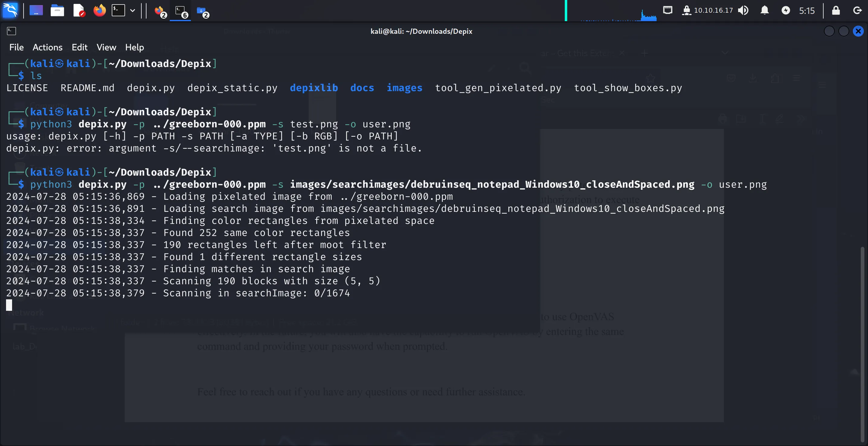Screen dimensions: 868x446
Task: Click the 'Scanning in searchImage: 0/1674' line
Action: click(x=178, y=293)
